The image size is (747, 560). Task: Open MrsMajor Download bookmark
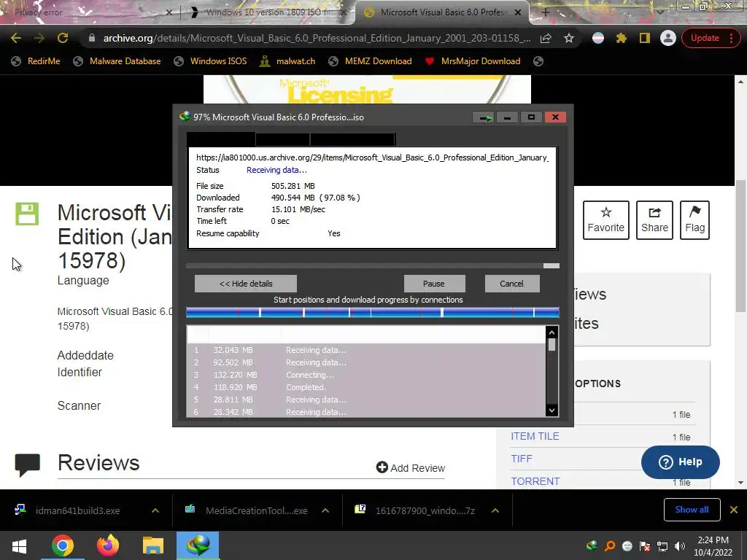pos(473,61)
